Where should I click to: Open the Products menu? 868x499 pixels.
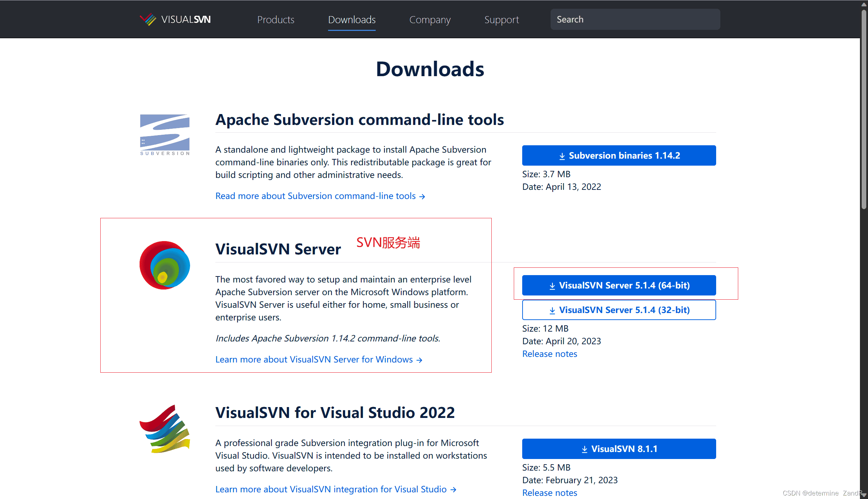(276, 20)
